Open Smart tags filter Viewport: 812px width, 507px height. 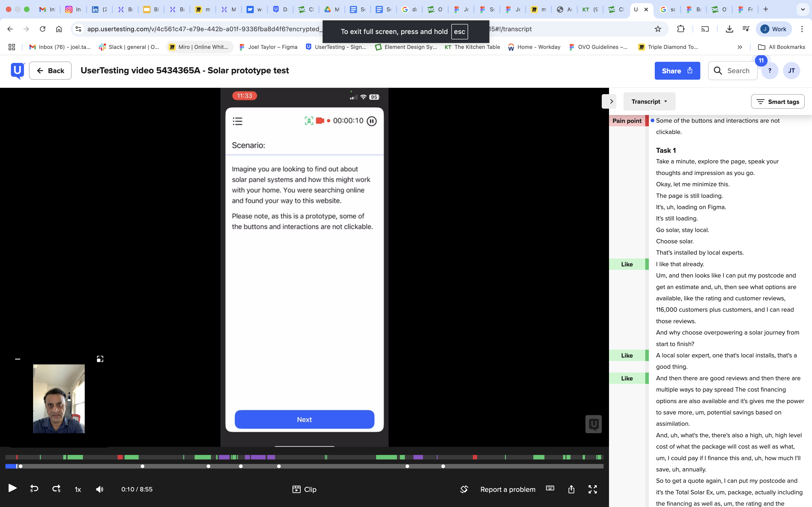click(777, 102)
